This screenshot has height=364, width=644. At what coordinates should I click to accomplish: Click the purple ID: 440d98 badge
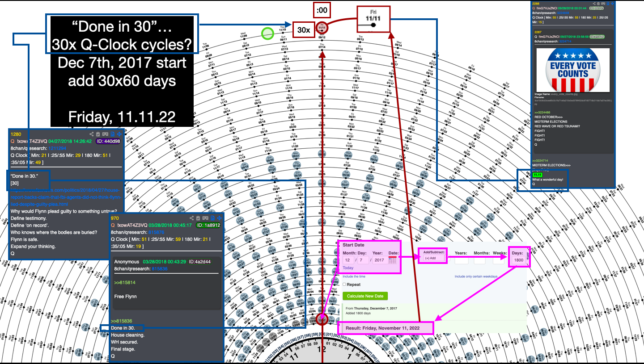107,141
